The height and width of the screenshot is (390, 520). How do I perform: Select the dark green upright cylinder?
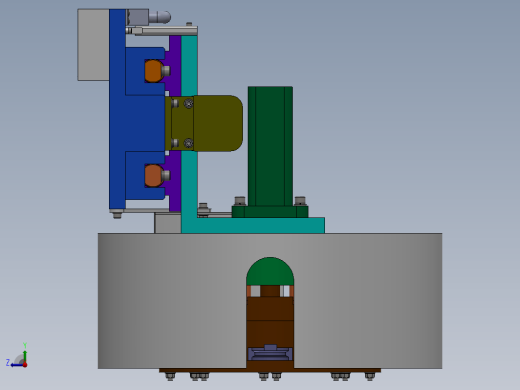tap(270, 147)
